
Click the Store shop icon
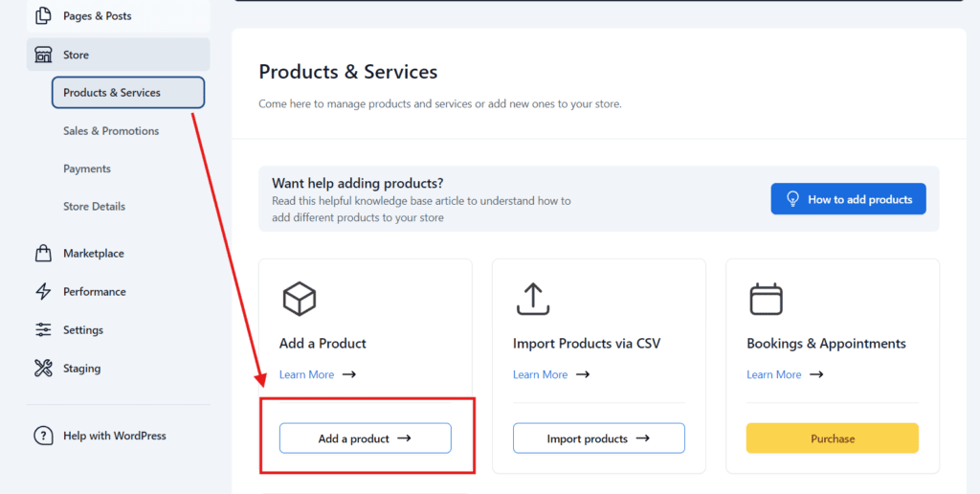[43, 55]
